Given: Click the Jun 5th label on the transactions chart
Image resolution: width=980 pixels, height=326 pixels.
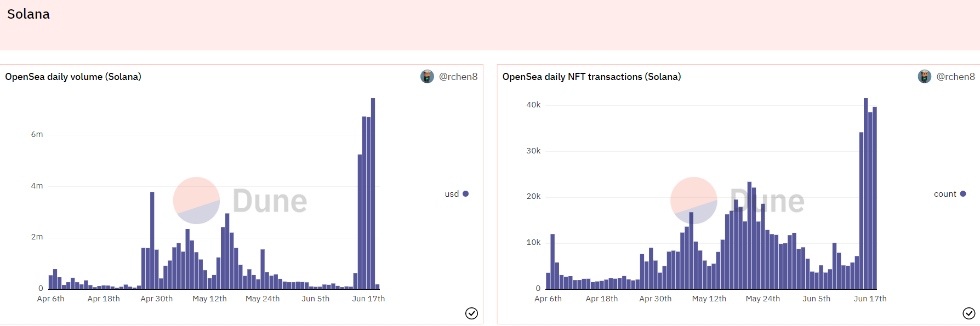Looking at the screenshot, I should click(x=817, y=299).
